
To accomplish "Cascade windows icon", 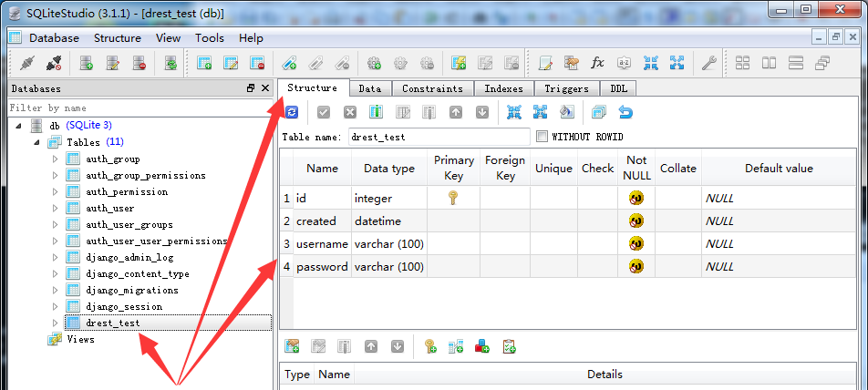I will [822, 63].
